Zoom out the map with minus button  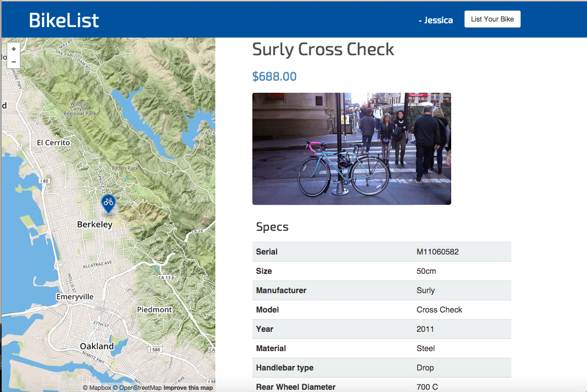[x=13, y=62]
